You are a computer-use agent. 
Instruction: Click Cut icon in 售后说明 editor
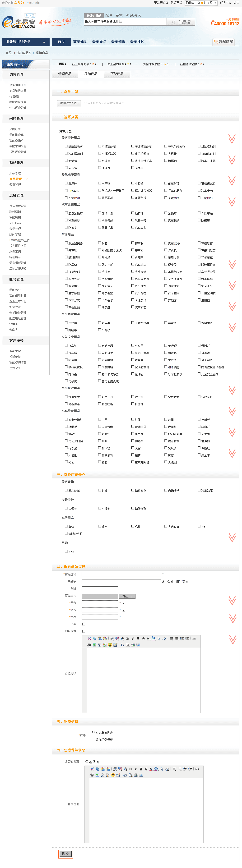click(x=92, y=769)
